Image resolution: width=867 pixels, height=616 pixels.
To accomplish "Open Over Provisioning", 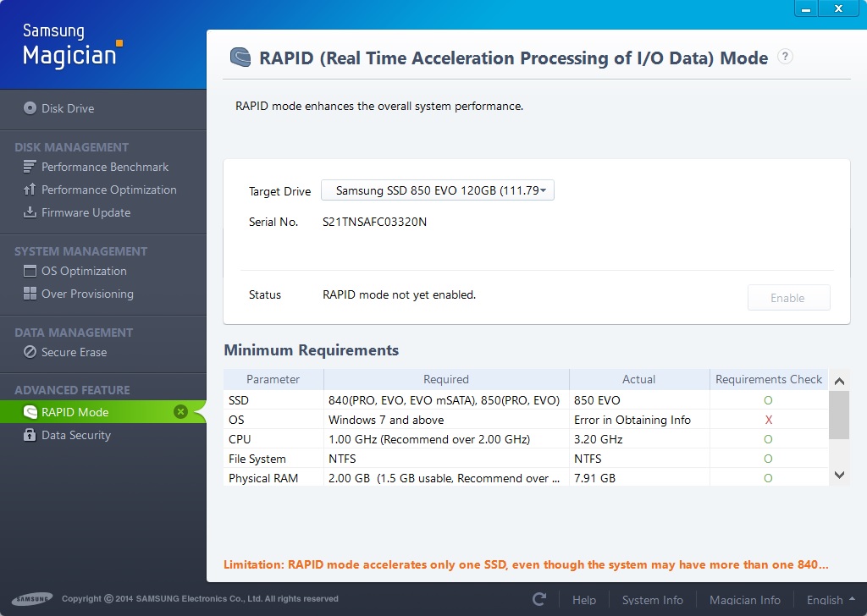I will [x=87, y=294].
